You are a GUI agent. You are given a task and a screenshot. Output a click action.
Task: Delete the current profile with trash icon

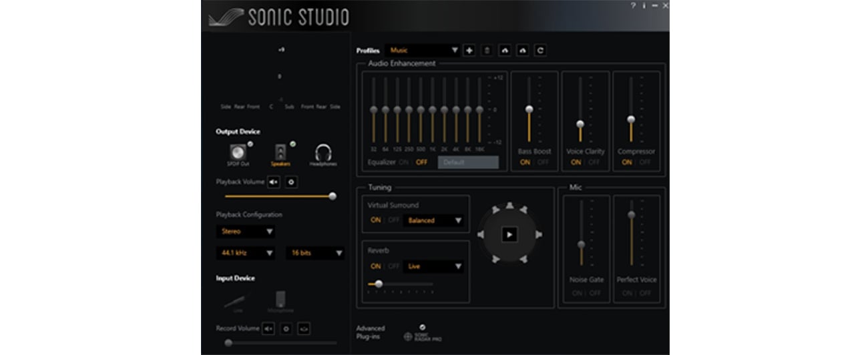point(487,50)
